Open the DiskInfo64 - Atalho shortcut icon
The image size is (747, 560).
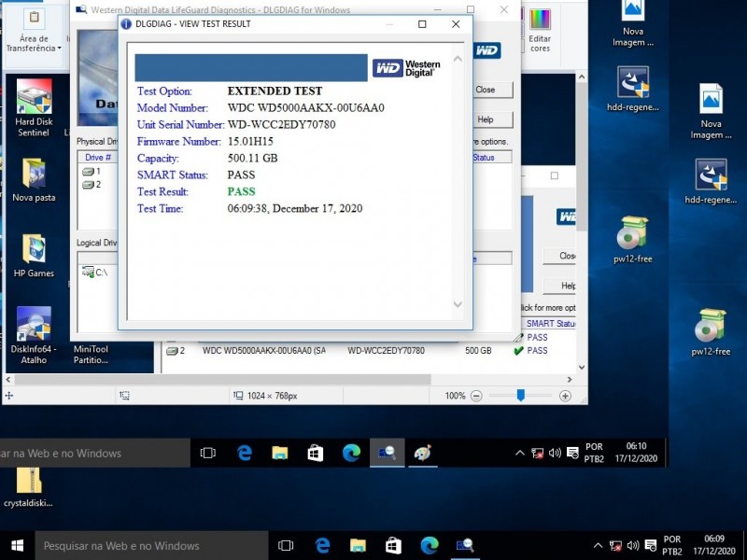click(34, 336)
